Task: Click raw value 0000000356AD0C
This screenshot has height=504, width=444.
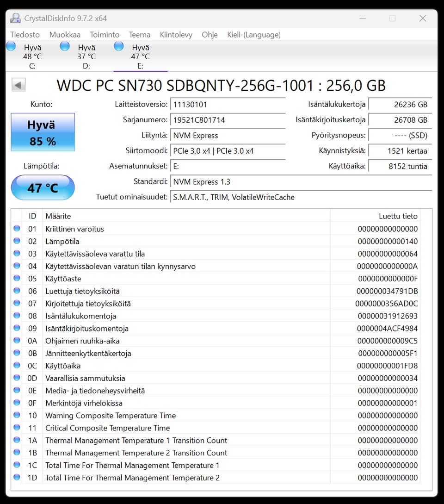Action: point(387,304)
